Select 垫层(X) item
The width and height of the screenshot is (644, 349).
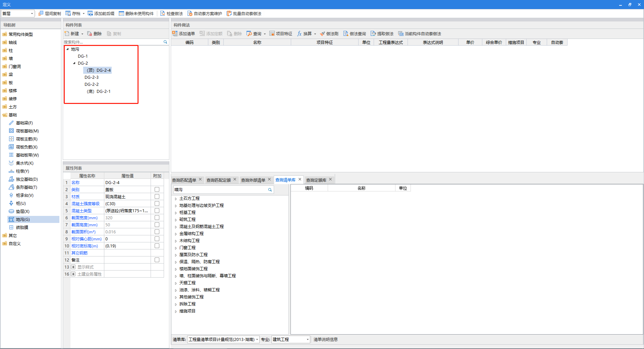point(22,212)
